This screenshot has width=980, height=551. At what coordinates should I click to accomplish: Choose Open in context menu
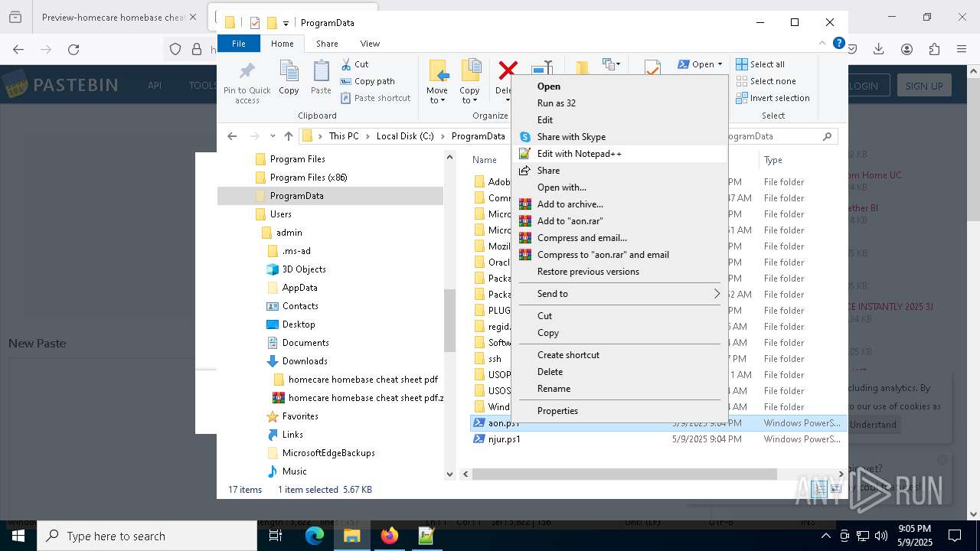(x=619, y=86)
